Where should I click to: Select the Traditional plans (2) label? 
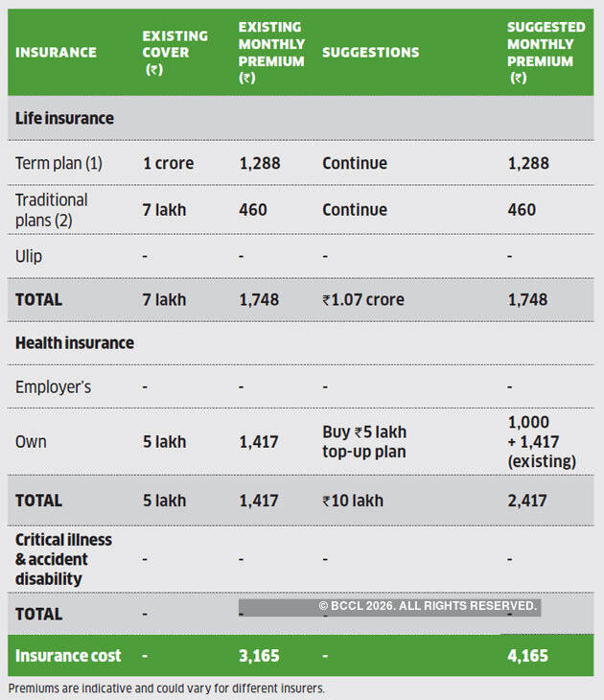click(52, 209)
